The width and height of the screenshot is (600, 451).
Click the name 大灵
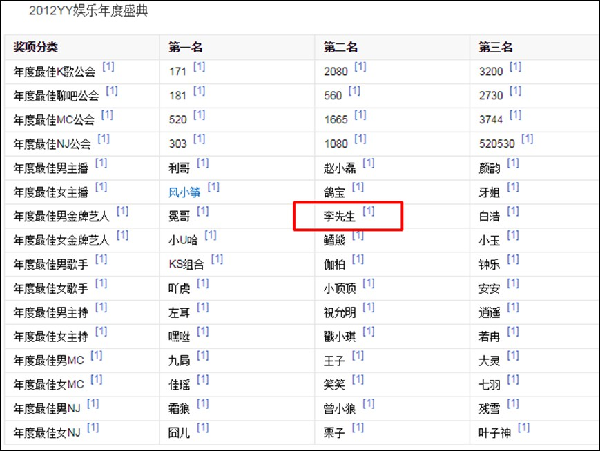(489, 360)
